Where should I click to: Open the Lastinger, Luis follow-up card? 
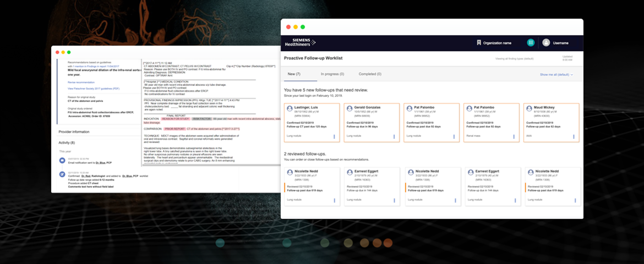(312, 123)
